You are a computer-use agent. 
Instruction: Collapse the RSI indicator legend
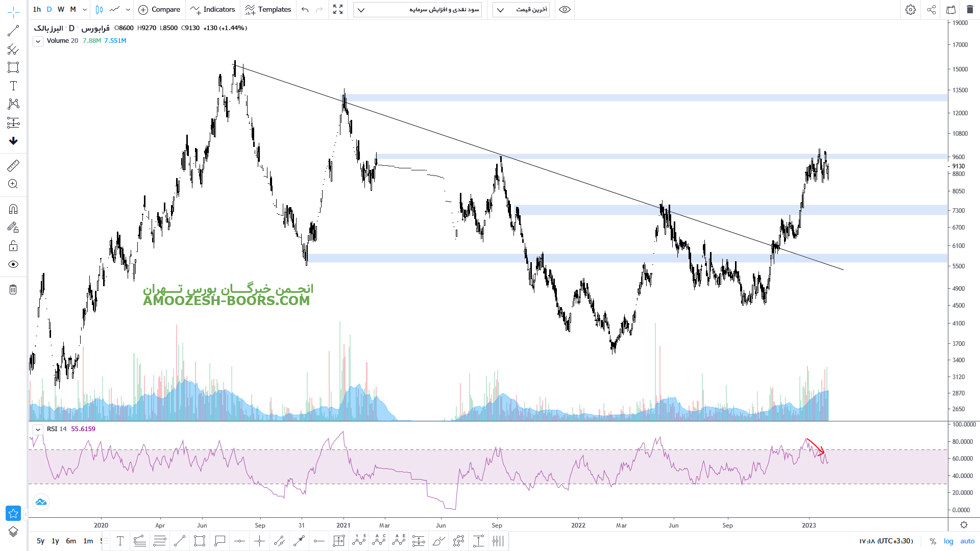[38, 430]
